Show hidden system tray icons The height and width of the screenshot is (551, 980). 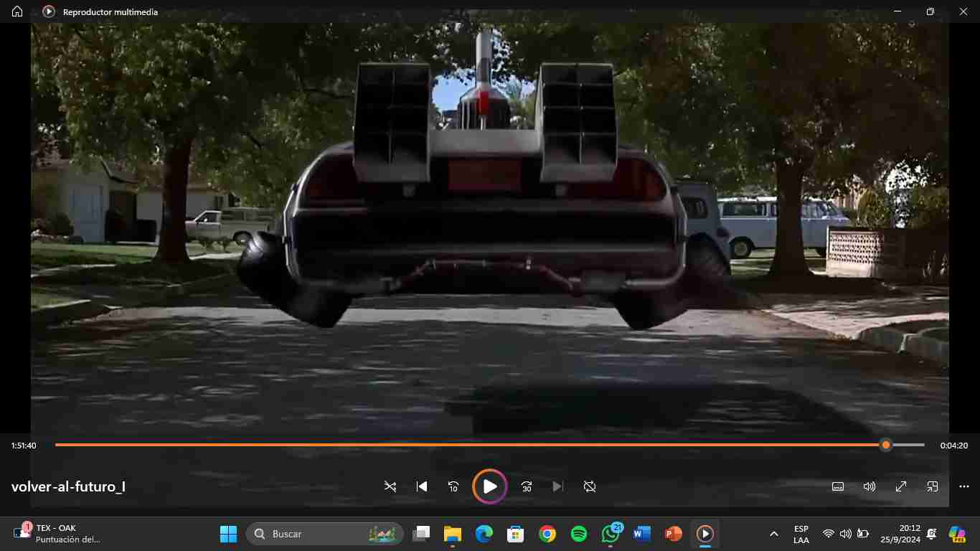pyautogui.click(x=774, y=534)
